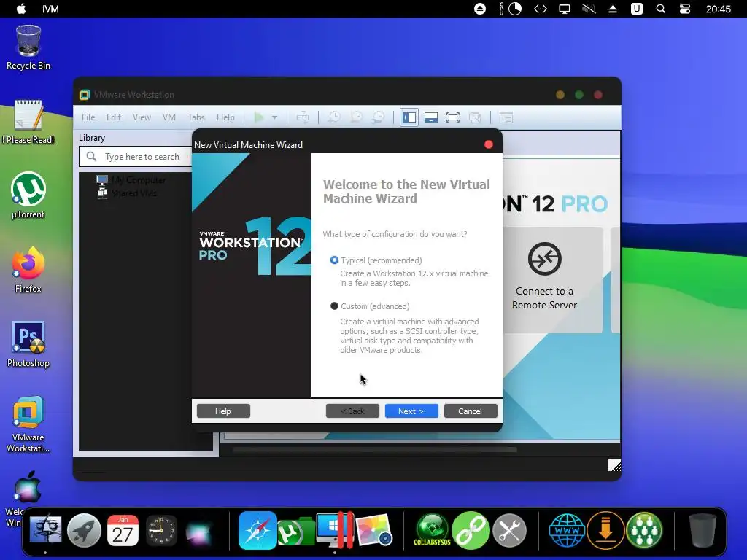
Task: Open the VM menu in VMware Workstation
Action: click(169, 117)
